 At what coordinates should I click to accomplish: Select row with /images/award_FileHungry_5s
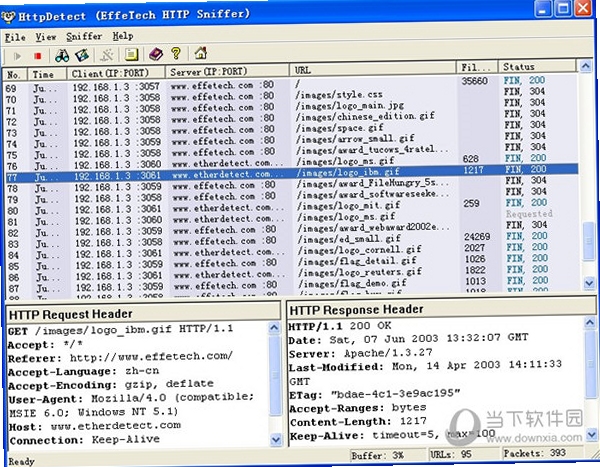(x=292, y=184)
